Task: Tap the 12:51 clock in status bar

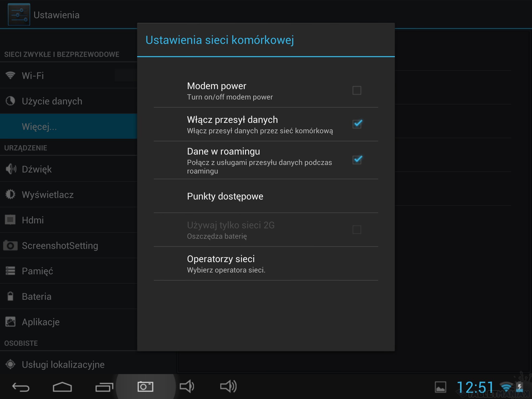Action: tap(475, 387)
